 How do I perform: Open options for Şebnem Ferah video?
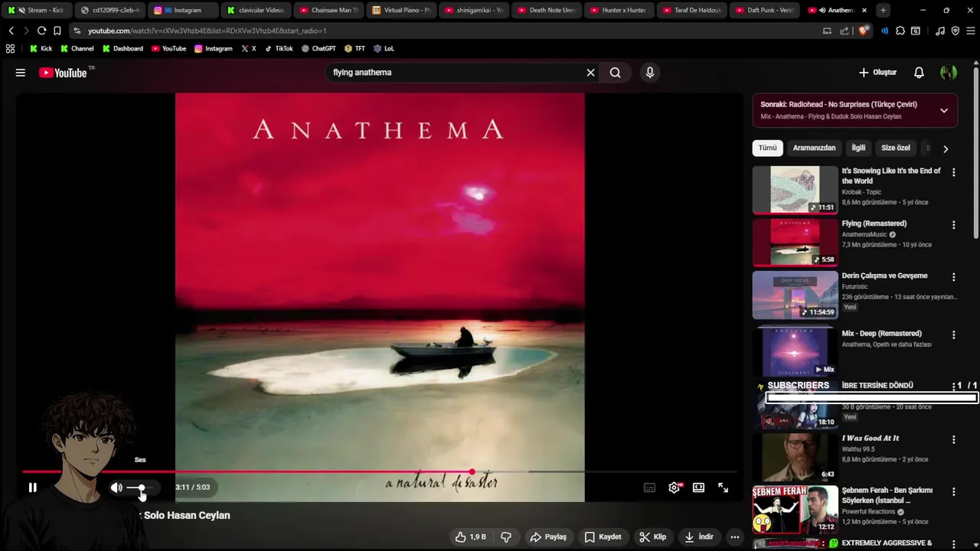tap(953, 491)
